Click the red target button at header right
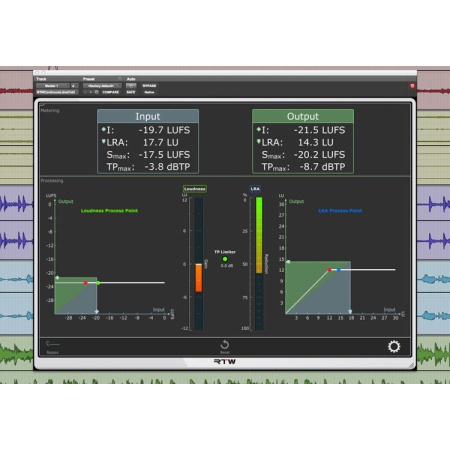Image resolution: width=450 pixels, height=450 pixels. (x=412, y=86)
